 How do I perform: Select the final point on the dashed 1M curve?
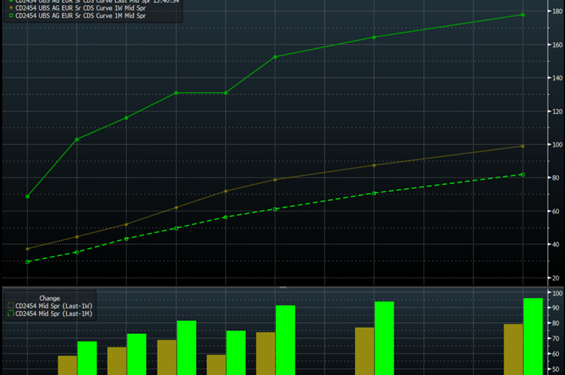[x=523, y=175]
